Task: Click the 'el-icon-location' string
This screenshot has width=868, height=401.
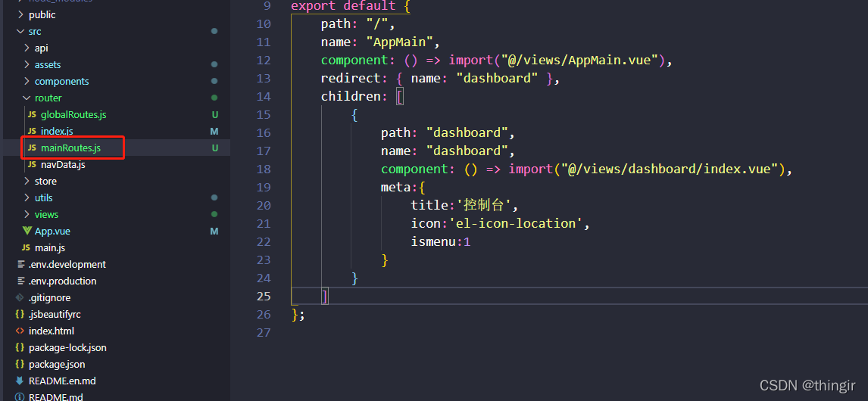Action: point(515,223)
